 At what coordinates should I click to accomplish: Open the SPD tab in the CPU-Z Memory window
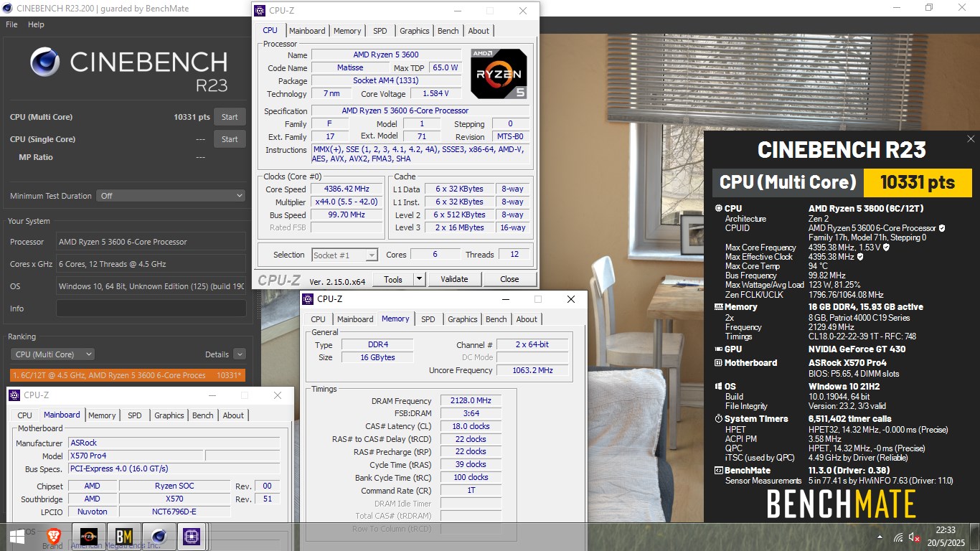428,319
